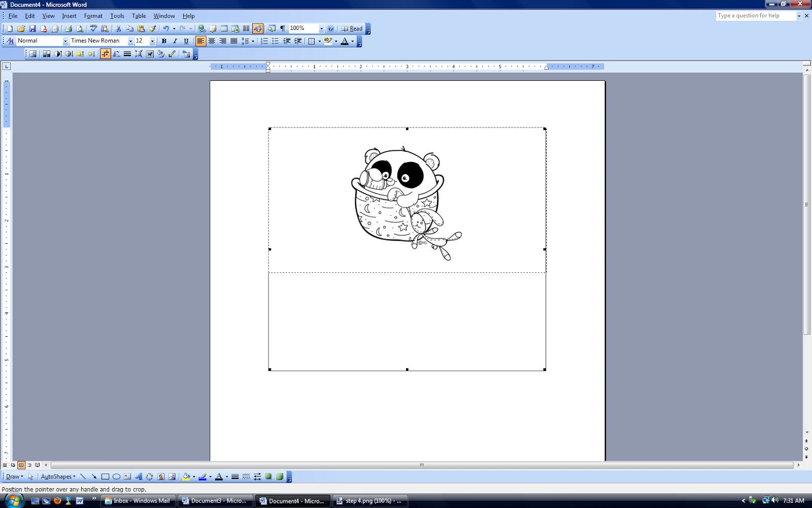Switch to the Document3 taskbar window
This screenshot has width=812, height=508.
pos(216,501)
